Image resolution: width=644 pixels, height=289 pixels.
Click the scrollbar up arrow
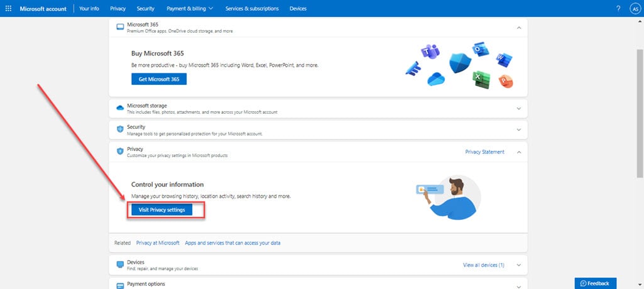pyautogui.click(x=640, y=20)
